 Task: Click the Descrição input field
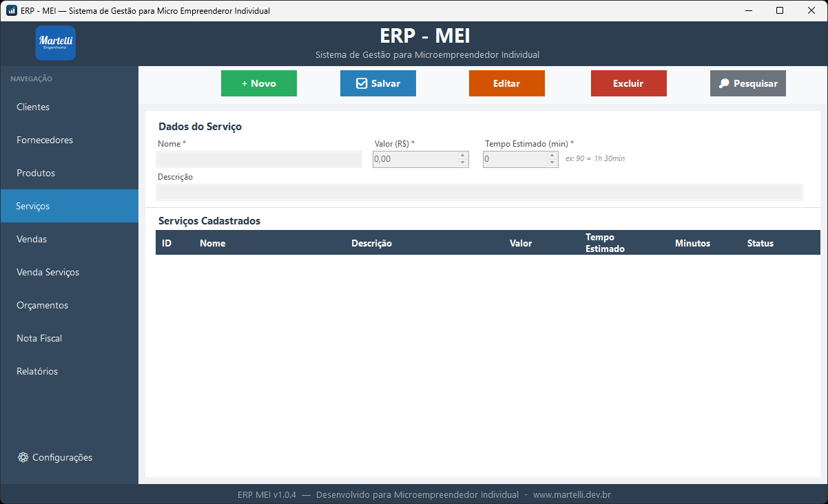tap(479, 192)
